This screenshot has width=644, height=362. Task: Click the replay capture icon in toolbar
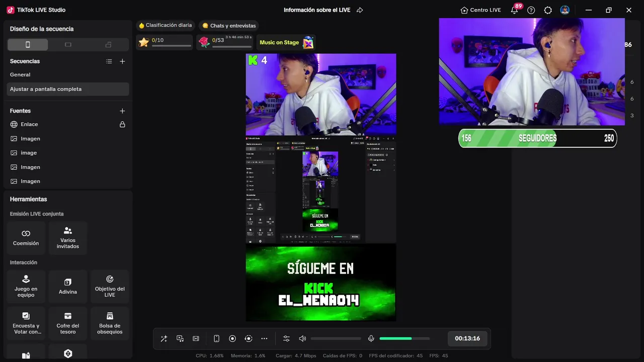(249, 339)
